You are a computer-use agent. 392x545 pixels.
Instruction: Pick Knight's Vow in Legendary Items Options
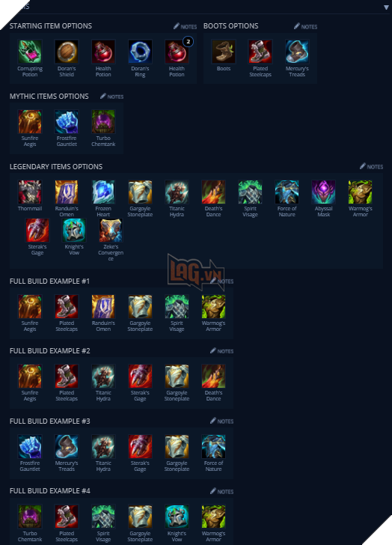(x=74, y=230)
